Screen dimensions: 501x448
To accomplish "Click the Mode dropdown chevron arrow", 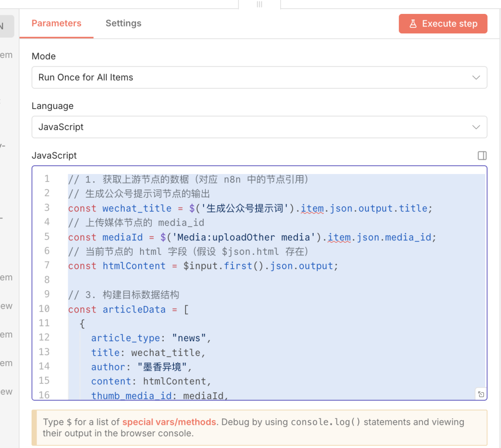I will click(x=476, y=78).
